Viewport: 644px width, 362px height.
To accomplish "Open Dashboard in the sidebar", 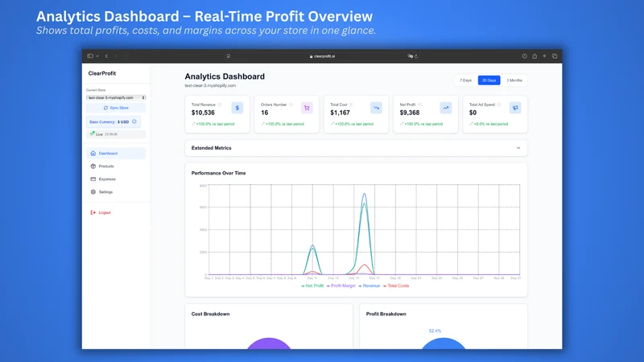I will tap(116, 153).
